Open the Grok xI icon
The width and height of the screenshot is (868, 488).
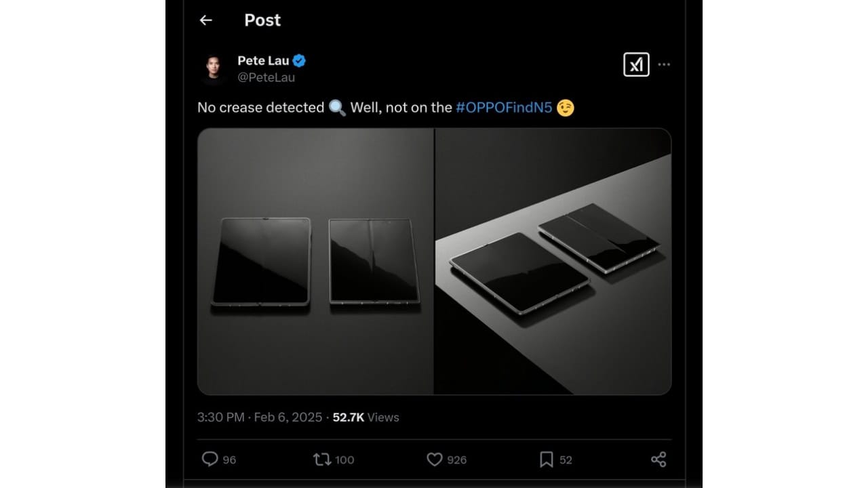click(x=636, y=64)
